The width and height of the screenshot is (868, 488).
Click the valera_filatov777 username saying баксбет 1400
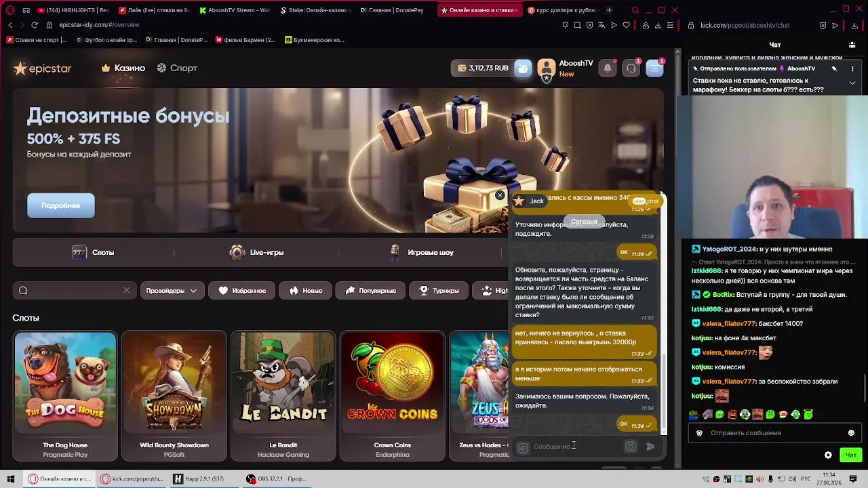click(729, 324)
